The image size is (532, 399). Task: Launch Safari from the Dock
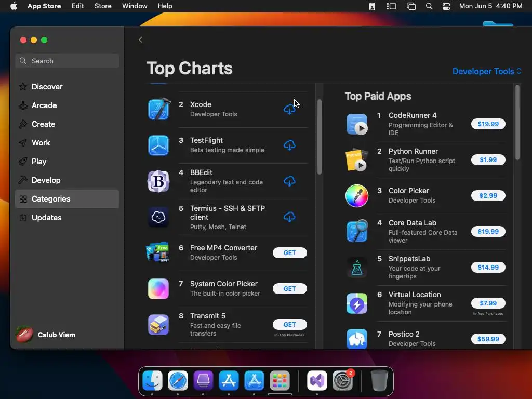coord(178,381)
